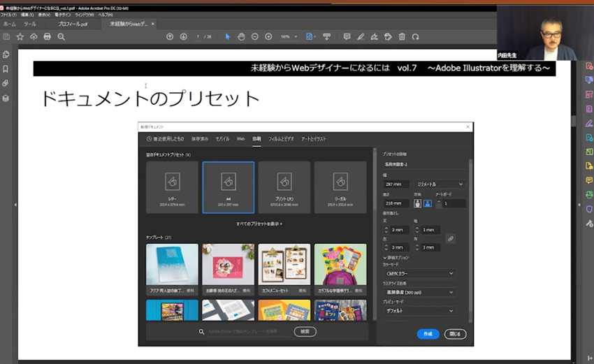Open the 編集 menu
Viewport: 594px width, 364px height.
[27, 15]
